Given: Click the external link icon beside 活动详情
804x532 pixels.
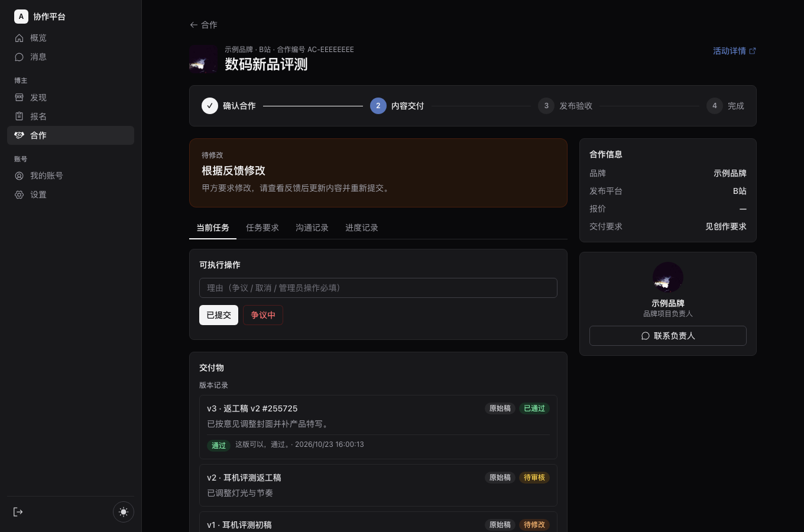Looking at the screenshot, I should click(x=753, y=51).
